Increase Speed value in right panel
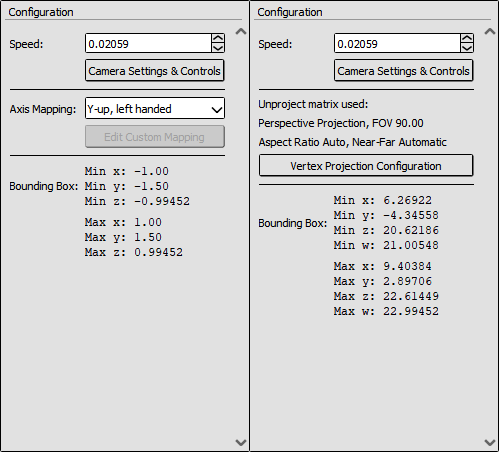This screenshot has height=452, width=499. coord(467,39)
